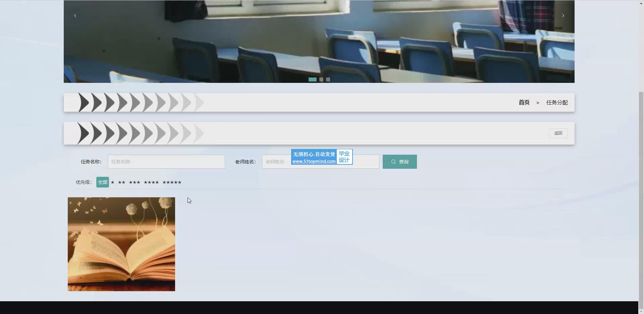The height and width of the screenshot is (314, 644).
Task: Filter by one-star priority
Action: pos(113,182)
